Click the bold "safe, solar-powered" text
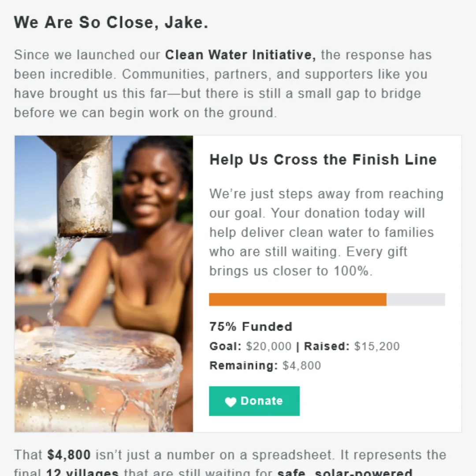476x476 pixels. (x=345, y=472)
